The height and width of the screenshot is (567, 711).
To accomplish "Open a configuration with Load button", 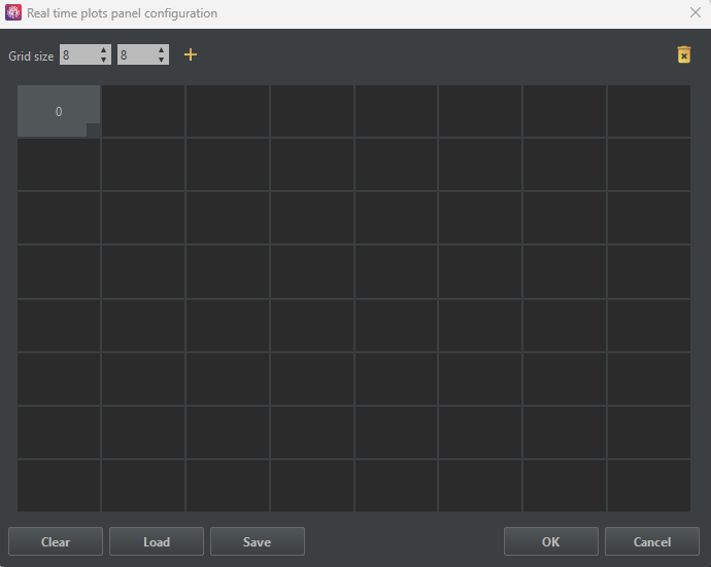I will click(x=156, y=542).
